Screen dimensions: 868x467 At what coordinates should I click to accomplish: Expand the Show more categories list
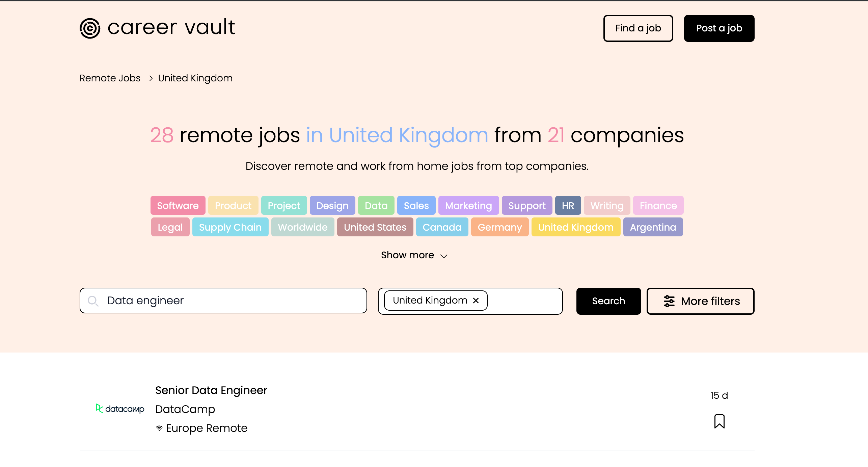point(414,255)
